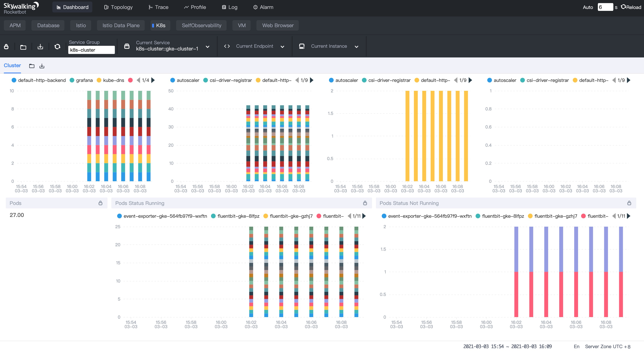
Task: Click the folder import icon in toolbar
Action: pyautogui.click(x=23, y=47)
